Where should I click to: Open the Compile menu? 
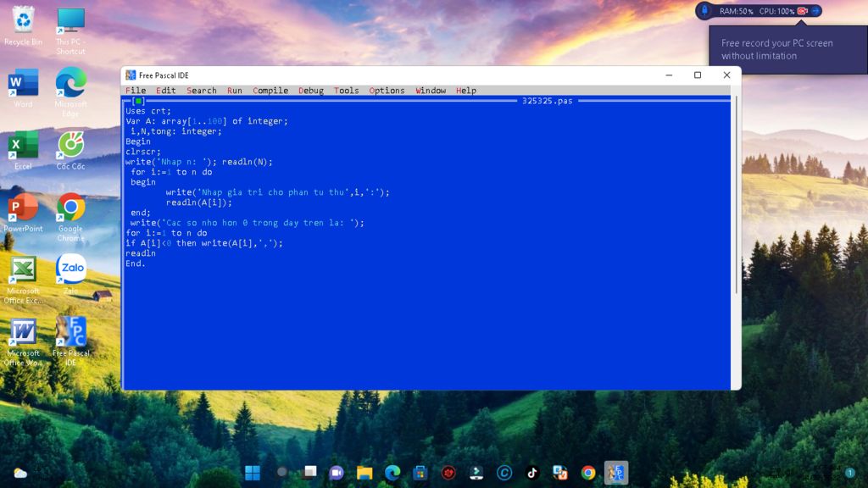(270, 91)
